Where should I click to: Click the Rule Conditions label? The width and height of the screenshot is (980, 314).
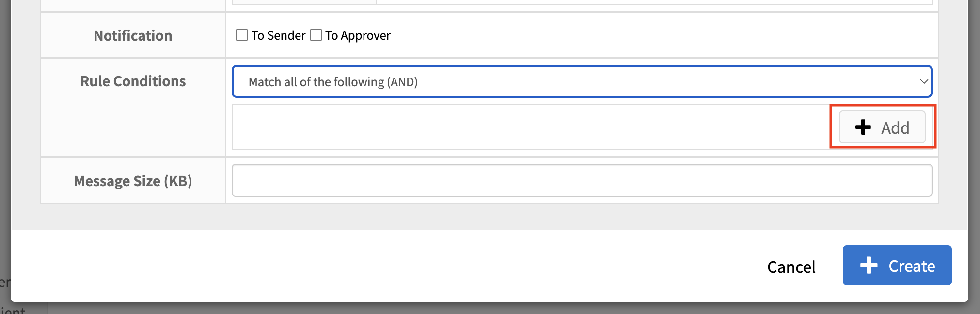tap(133, 81)
